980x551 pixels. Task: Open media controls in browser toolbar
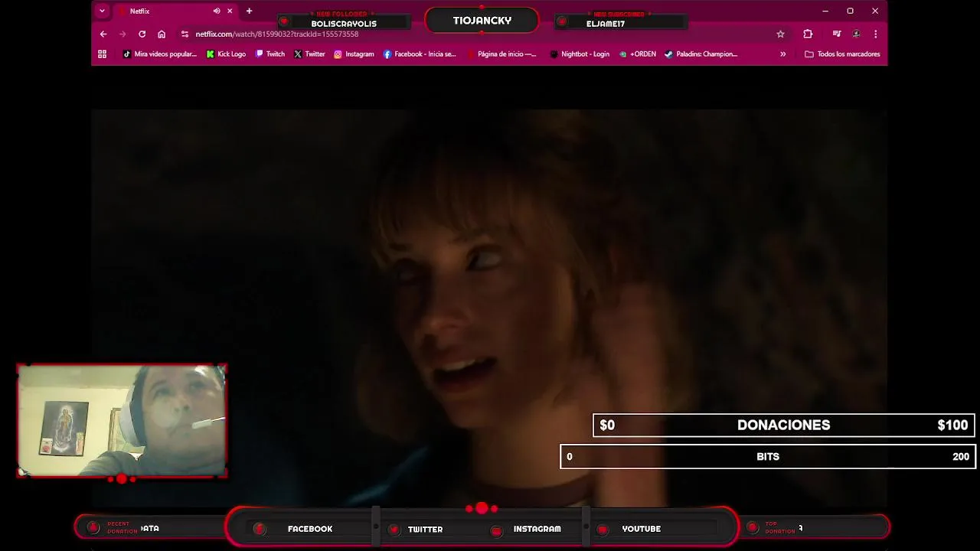pos(837,34)
